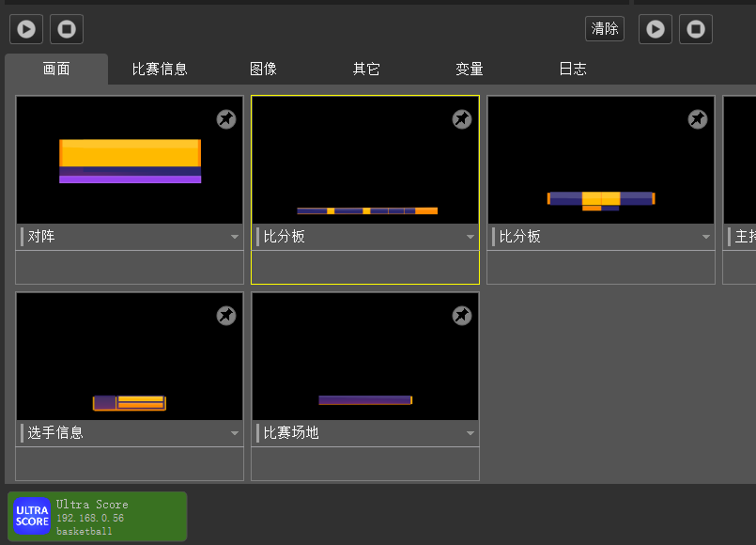
Task: Select the 变量 tab
Action: (470, 70)
